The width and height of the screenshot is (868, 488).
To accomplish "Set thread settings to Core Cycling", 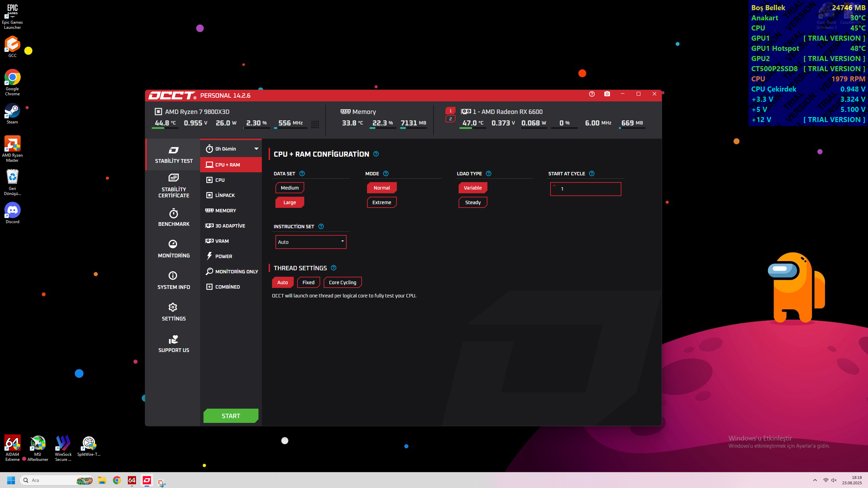I will tap(343, 282).
